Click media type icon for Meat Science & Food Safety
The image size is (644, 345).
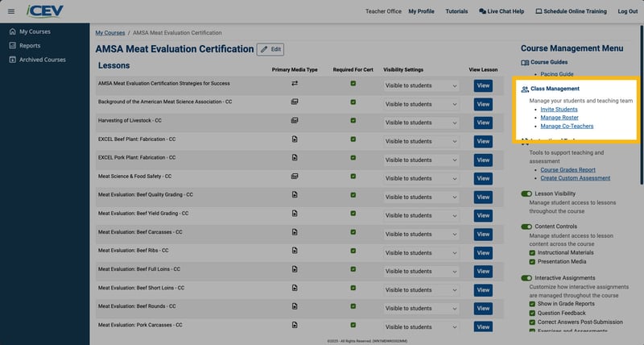point(295,177)
